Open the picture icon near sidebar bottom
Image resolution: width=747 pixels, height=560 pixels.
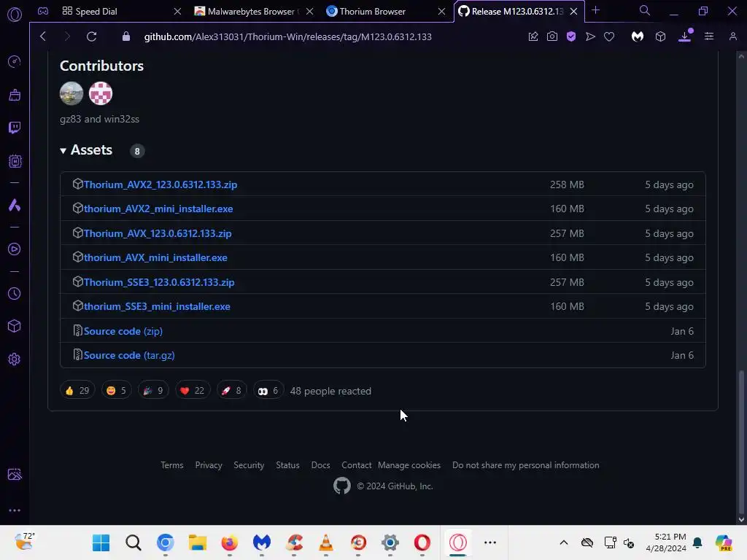pyautogui.click(x=15, y=474)
